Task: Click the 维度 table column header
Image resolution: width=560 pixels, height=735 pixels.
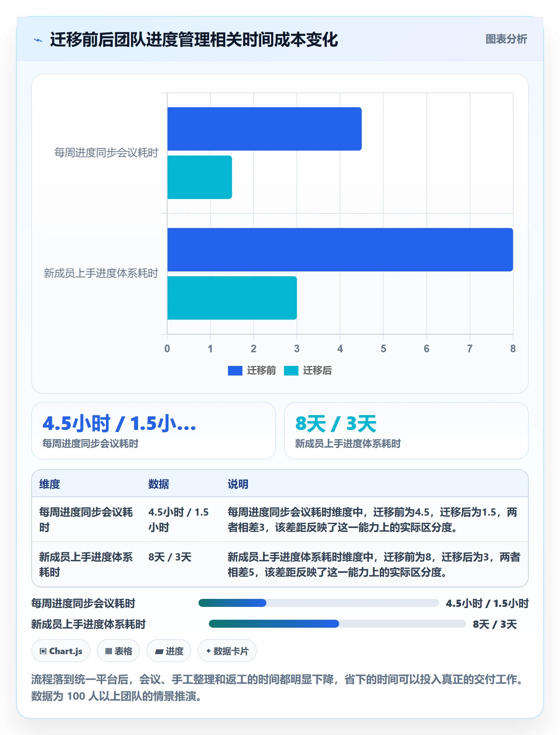Action: coord(50,484)
